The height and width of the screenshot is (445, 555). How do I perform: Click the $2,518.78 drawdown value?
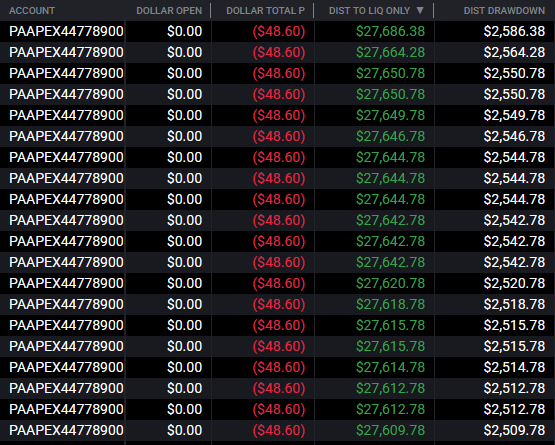(x=514, y=304)
